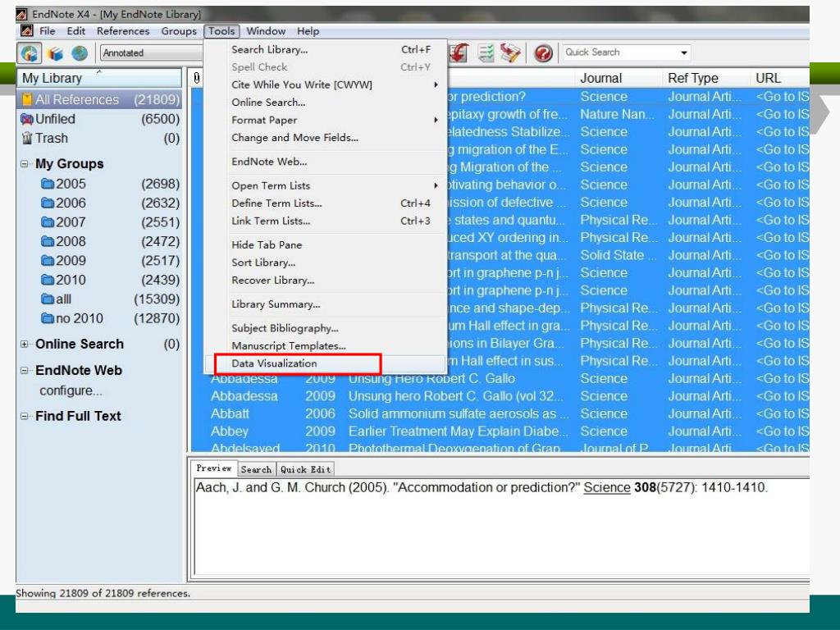Select Search Library in Tools menu
Screen dimensions: 840x630
(325, 50)
